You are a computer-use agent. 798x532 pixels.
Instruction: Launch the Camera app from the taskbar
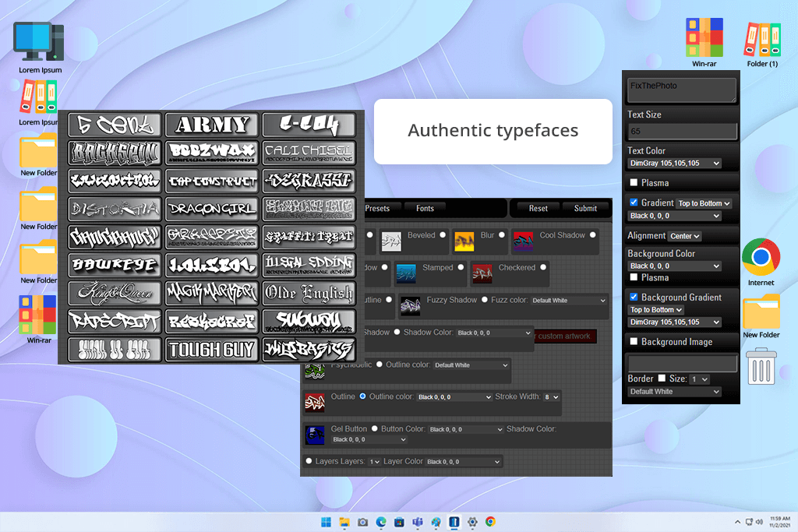(x=363, y=522)
